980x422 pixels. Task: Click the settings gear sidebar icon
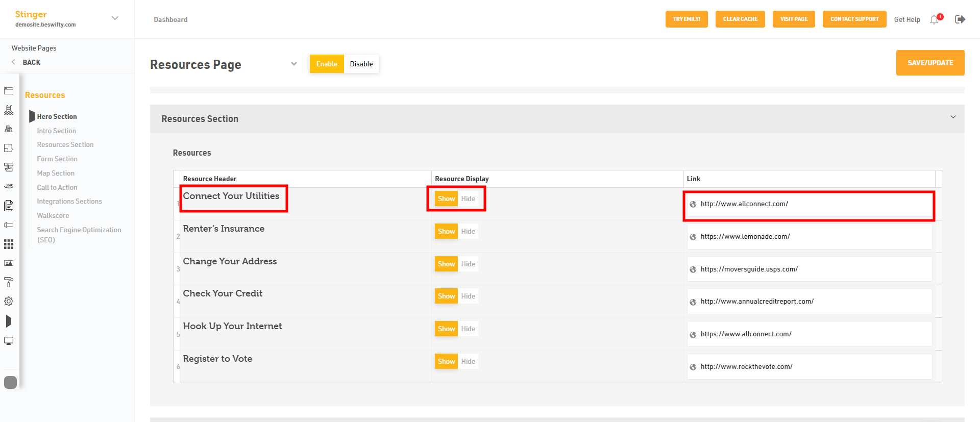(9, 302)
